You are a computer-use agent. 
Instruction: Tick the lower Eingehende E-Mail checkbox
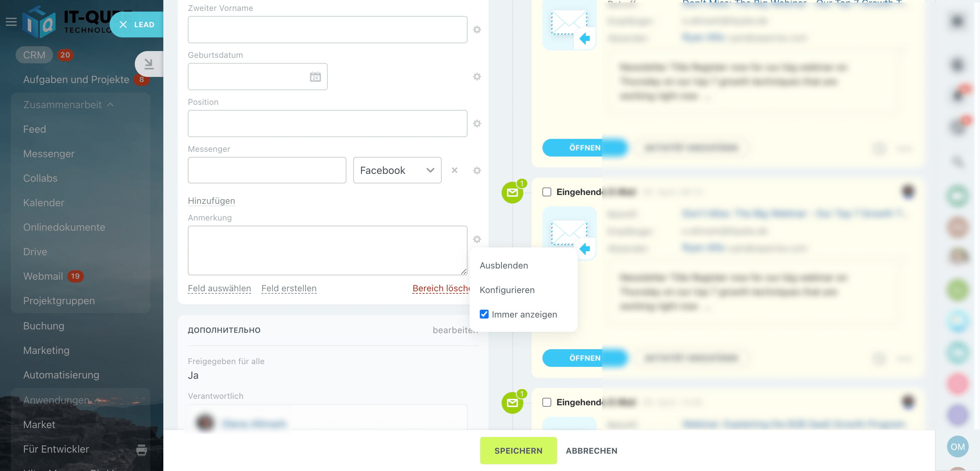point(546,402)
